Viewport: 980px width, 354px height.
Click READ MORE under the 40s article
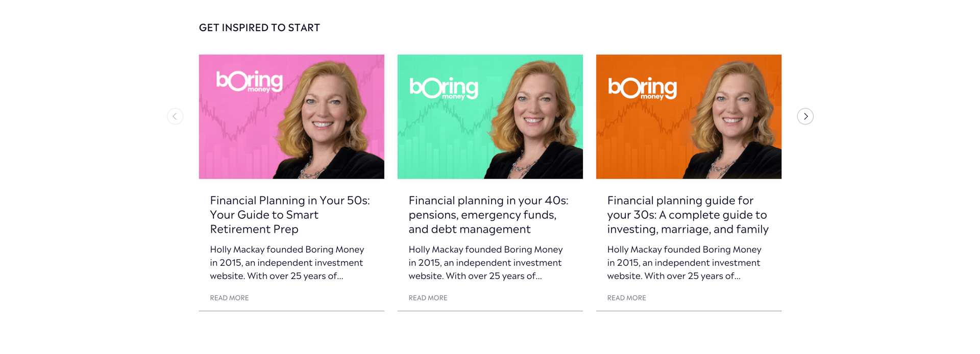[428, 298]
